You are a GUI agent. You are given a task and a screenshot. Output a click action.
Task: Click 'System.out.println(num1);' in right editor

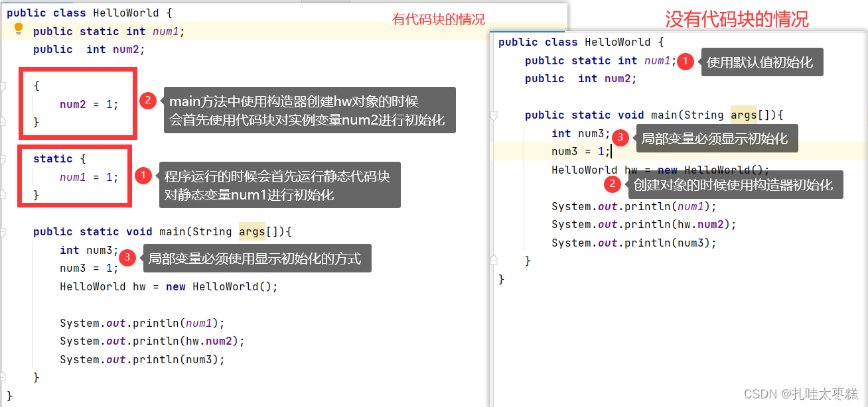634,207
